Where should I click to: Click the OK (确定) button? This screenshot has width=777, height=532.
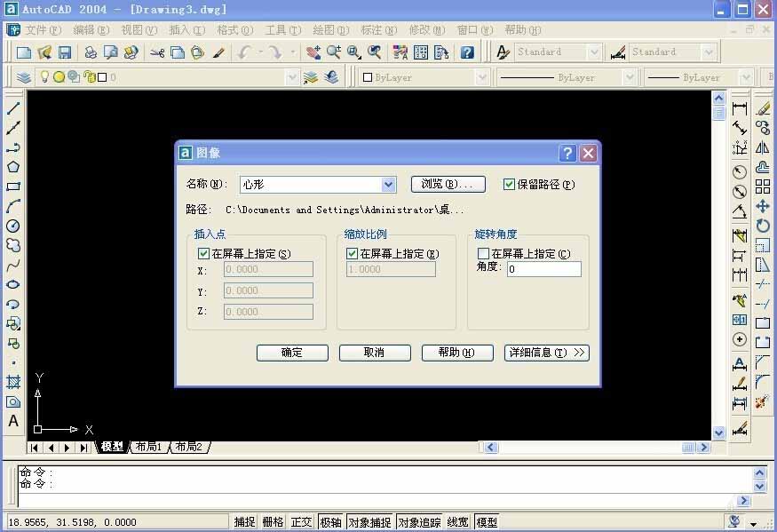click(292, 353)
